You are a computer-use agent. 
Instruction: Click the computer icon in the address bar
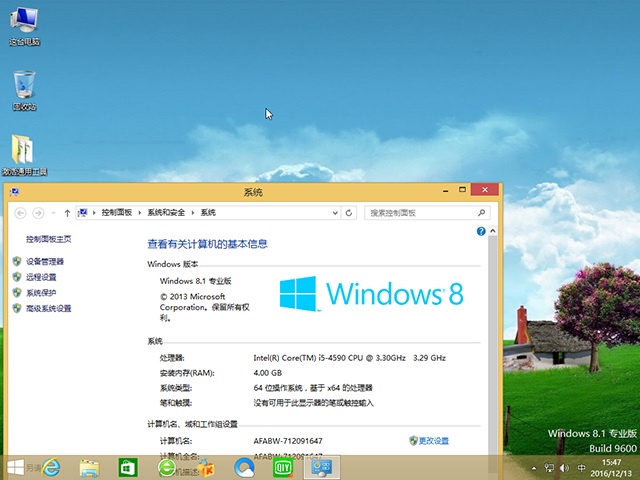pyautogui.click(x=83, y=213)
